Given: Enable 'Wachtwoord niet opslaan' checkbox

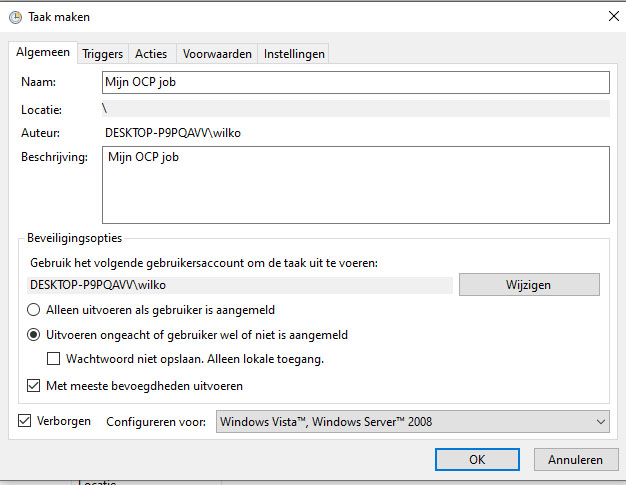Looking at the screenshot, I should [x=53, y=359].
